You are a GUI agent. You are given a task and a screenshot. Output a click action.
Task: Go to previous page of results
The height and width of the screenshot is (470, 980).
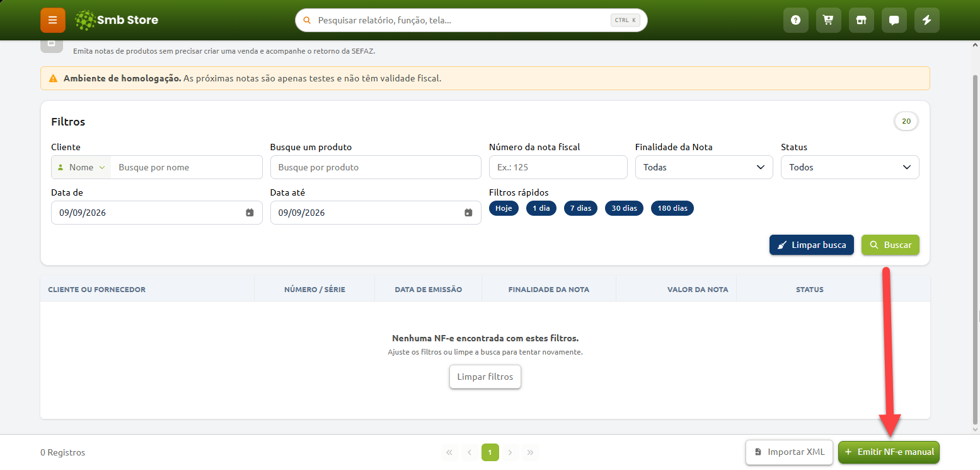470,452
